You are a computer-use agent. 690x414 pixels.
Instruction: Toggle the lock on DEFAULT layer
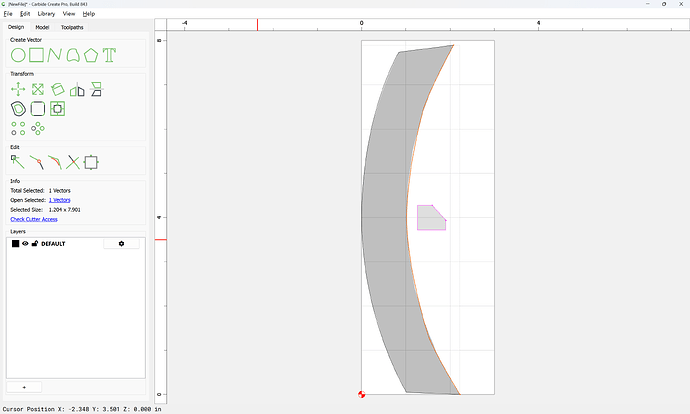[x=35, y=243]
